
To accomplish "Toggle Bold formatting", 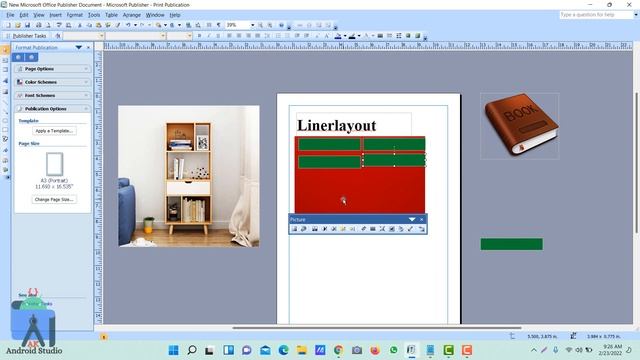I will 199,36.
